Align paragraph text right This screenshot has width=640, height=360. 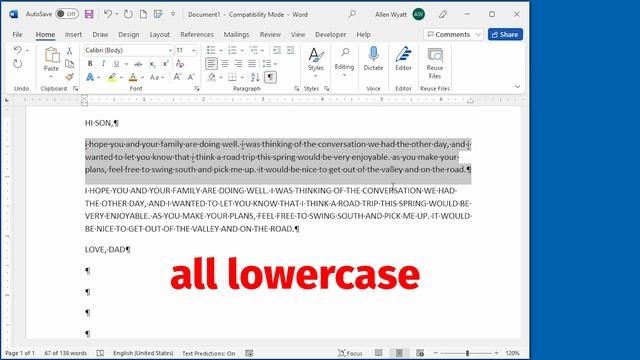(x=238, y=64)
